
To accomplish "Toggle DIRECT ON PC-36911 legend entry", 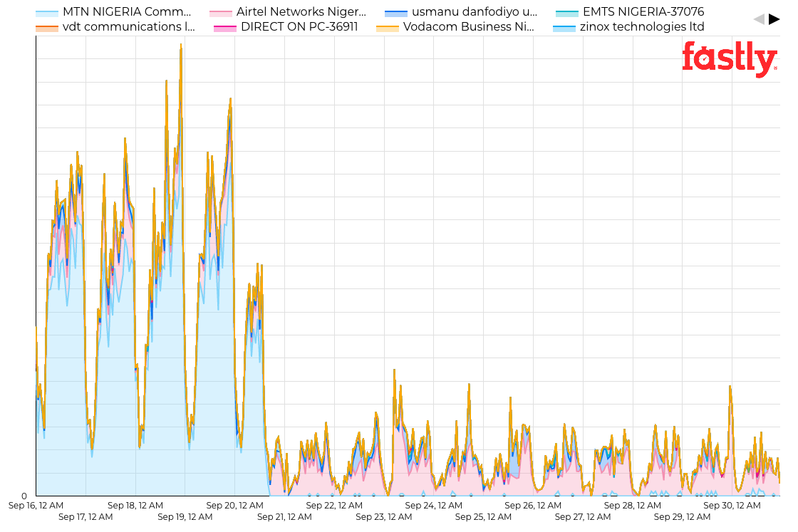I will click(286, 27).
